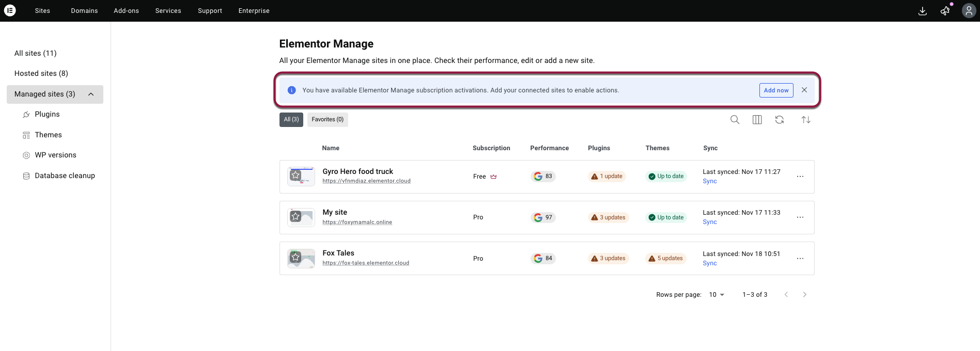Select Database cleanup in the sidebar

click(65, 176)
